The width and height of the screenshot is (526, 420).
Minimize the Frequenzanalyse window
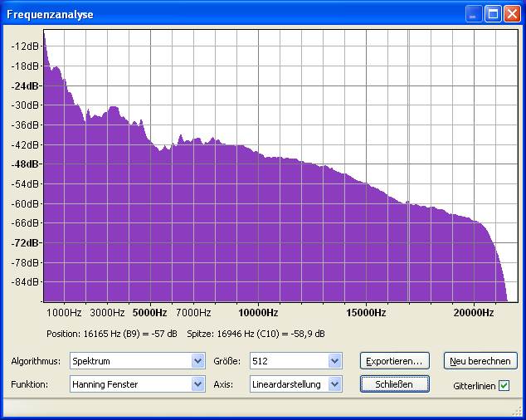(x=474, y=14)
